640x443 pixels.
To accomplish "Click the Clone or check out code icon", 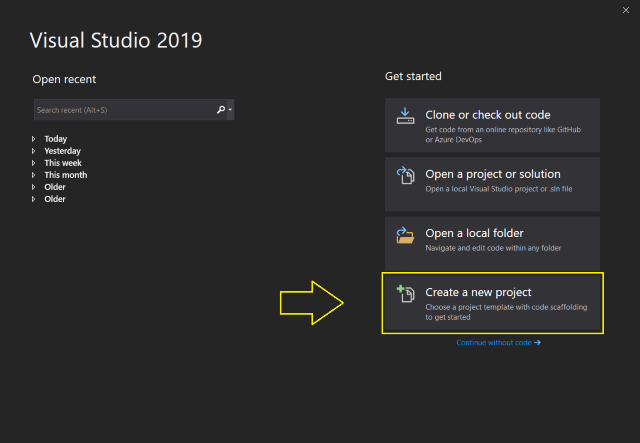I will (x=405, y=116).
